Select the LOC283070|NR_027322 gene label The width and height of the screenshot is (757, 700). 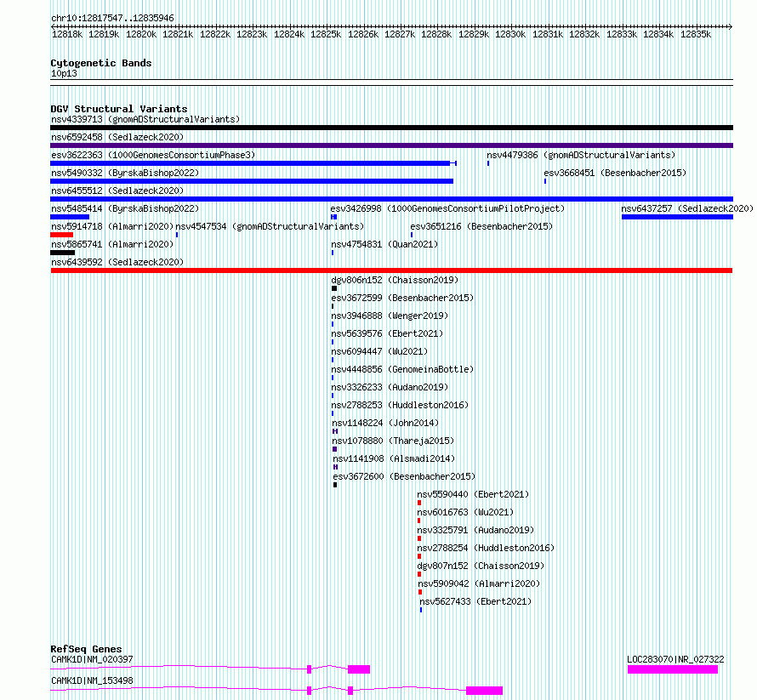tap(675, 659)
